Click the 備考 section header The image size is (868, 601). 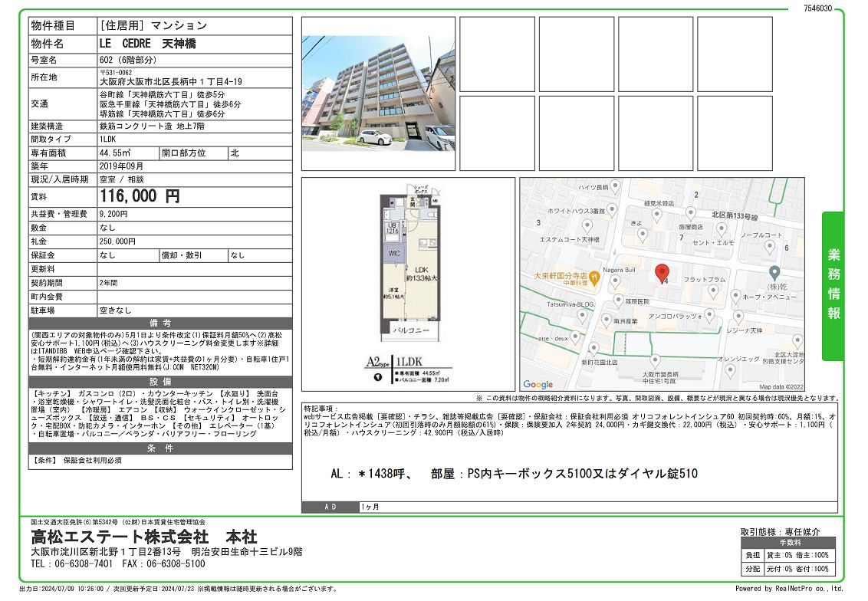(160, 323)
